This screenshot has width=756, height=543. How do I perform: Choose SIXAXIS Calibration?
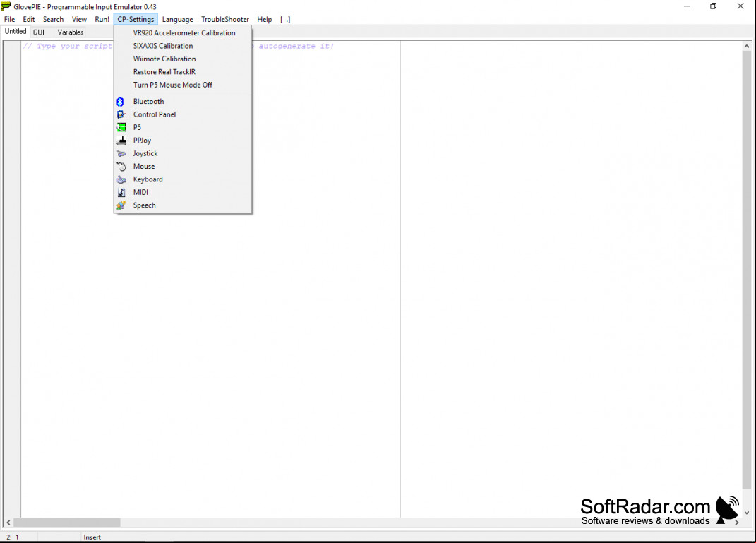click(184, 46)
